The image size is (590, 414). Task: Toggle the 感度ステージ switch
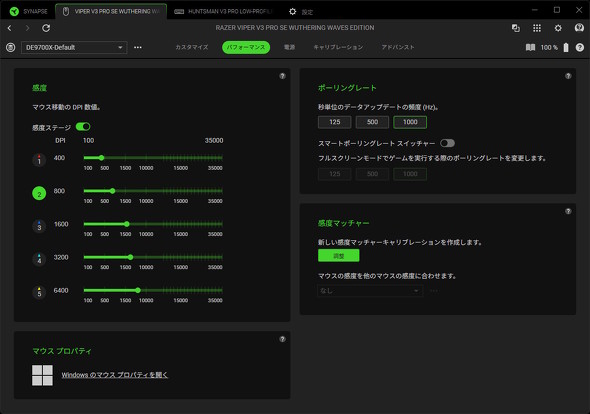(83, 126)
